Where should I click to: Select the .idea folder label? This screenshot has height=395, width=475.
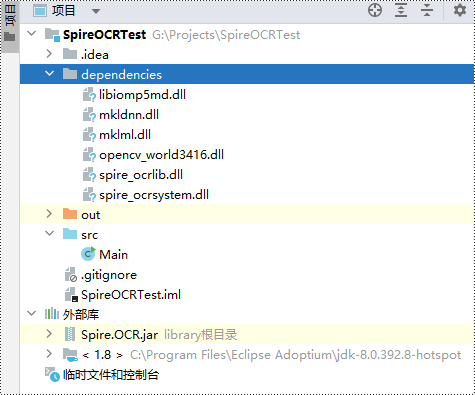pyautogui.click(x=95, y=54)
